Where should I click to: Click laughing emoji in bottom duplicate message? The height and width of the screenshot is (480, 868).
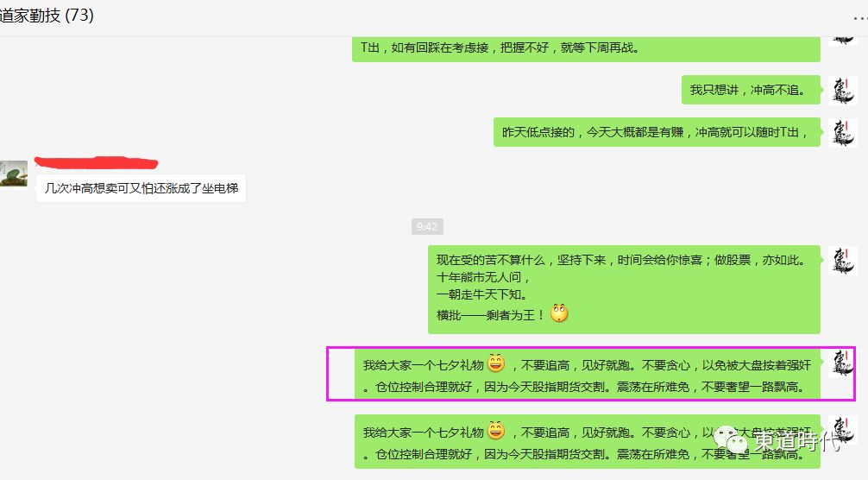pos(496,430)
